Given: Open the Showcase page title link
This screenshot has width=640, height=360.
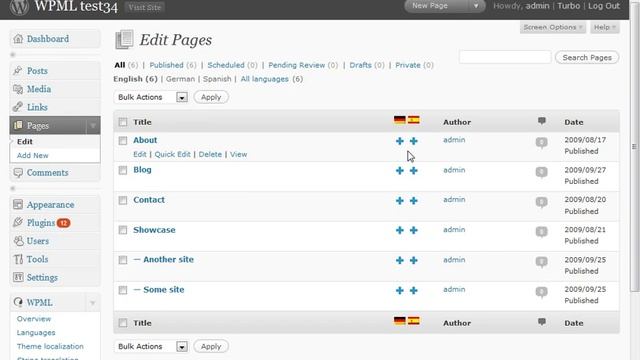Looking at the screenshot, I should pos(154,230).
